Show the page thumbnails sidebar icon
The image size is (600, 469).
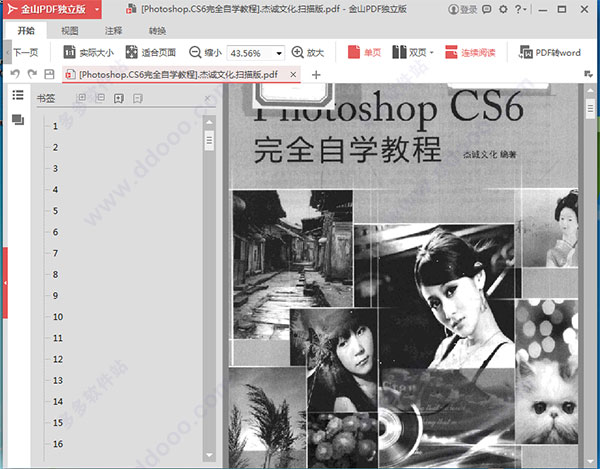18,120
